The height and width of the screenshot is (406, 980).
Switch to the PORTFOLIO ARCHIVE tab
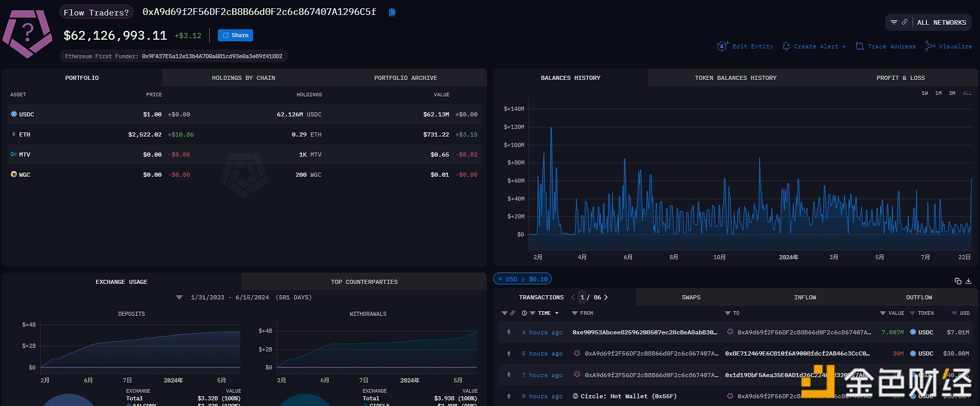click(405, 78)
